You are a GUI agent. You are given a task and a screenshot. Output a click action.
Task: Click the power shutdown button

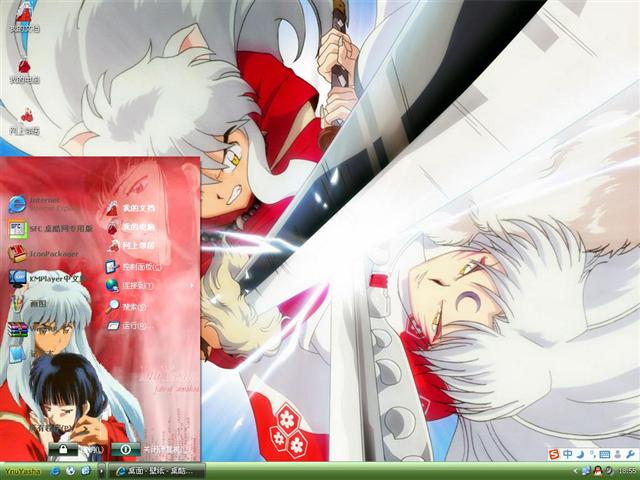tap(126, 449)
